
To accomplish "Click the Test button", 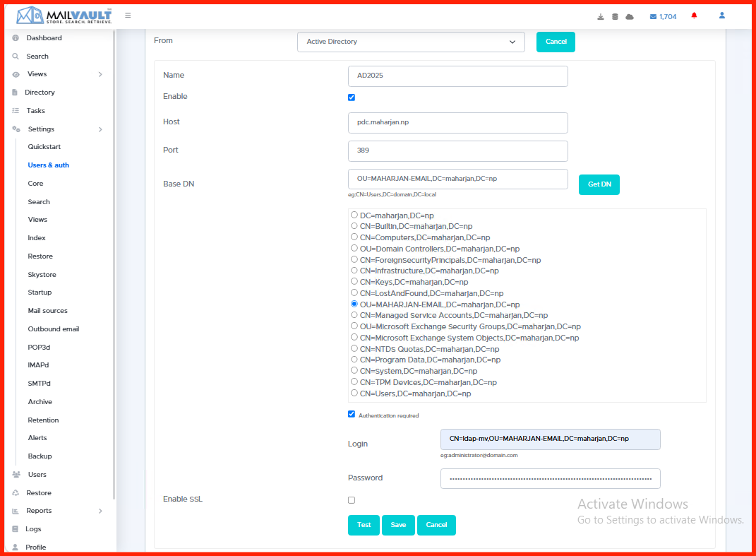I will pyautogui.click(x=364, y=525).
